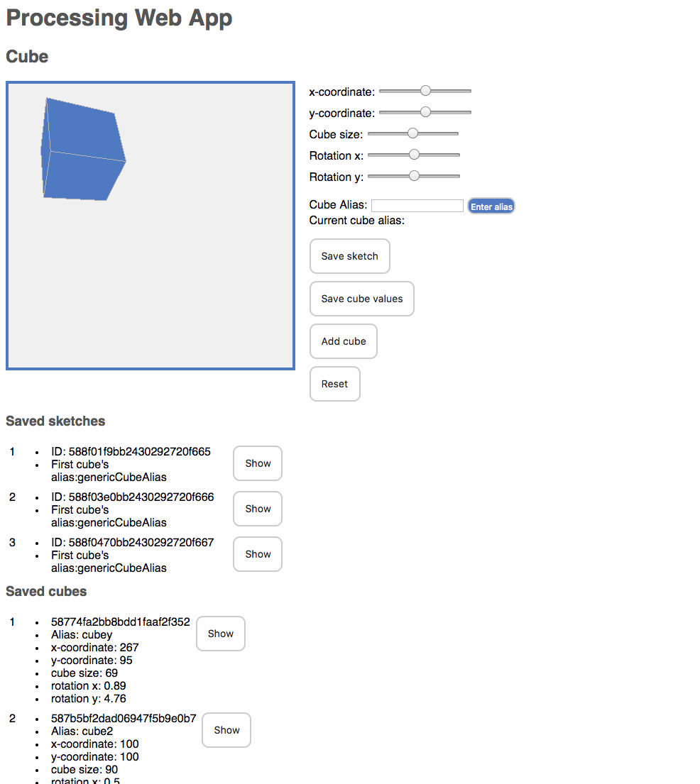
Task: Click the Save sketch button
Action: (x=349, y=256)
